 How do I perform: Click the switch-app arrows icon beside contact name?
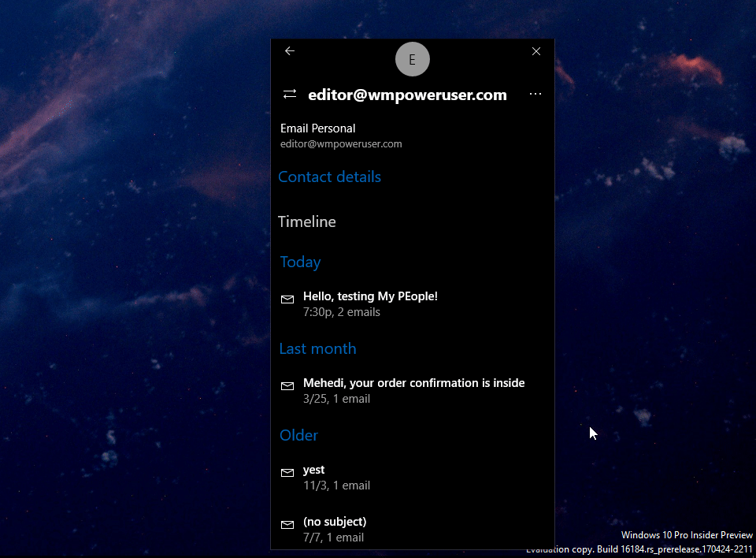pos(290,94)
